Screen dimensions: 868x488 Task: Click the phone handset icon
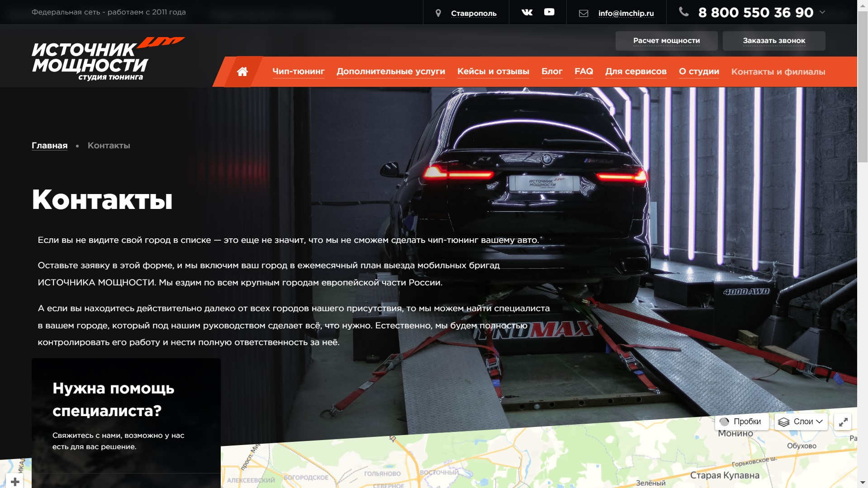coord(684,12)
